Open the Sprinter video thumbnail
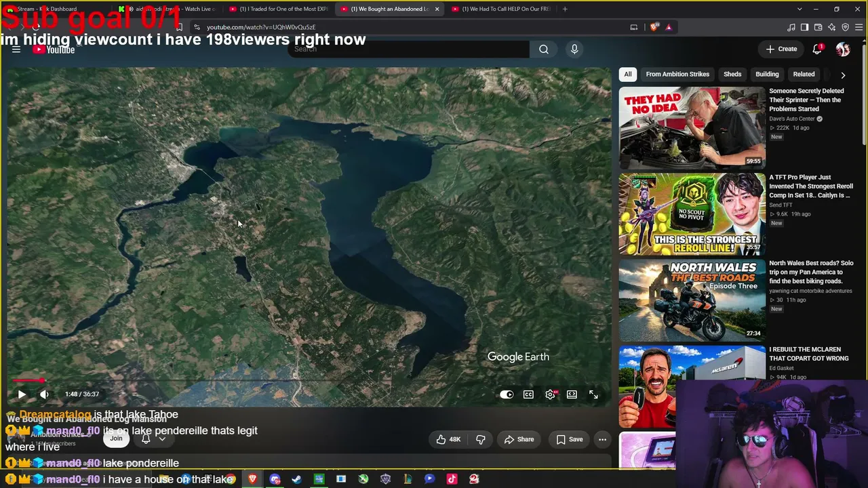The image size is (868, 488). 692,127
